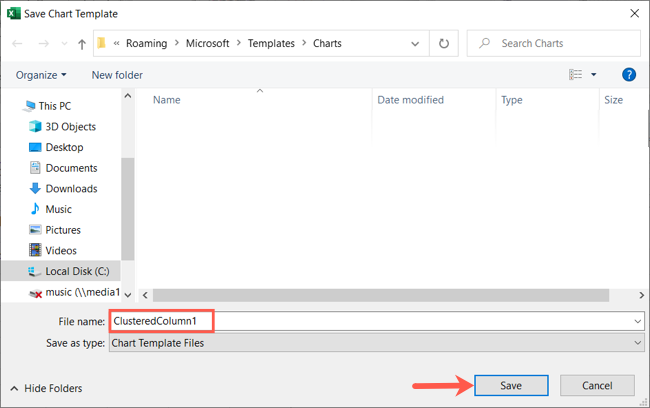Expand the File name history dropdown
Image resolution: width=650 pixels, height=408 pixels.
pos(637,321)
